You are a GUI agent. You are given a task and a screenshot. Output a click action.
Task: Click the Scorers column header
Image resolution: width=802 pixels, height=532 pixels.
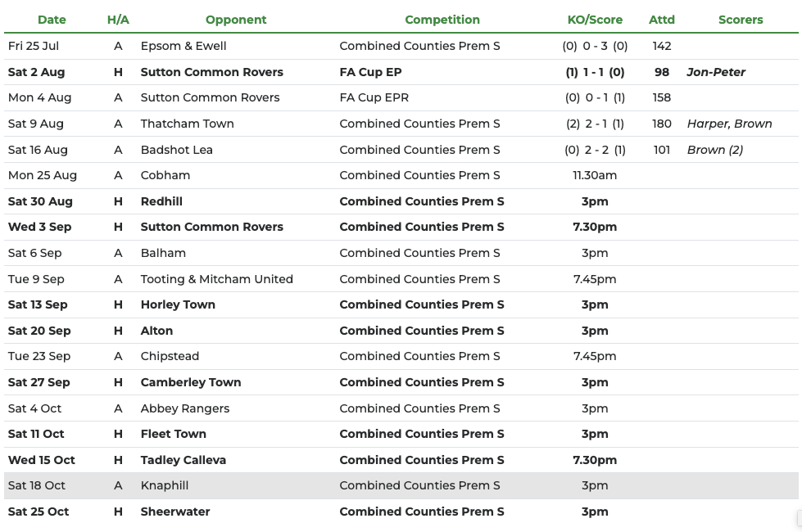(x=741, y=20)
